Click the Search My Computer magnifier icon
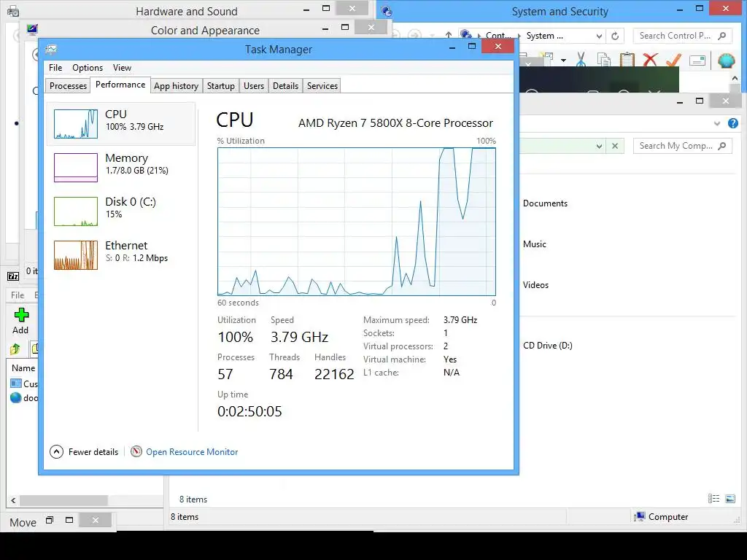Screen dimensions: 747x560 (x=721, y=146)
